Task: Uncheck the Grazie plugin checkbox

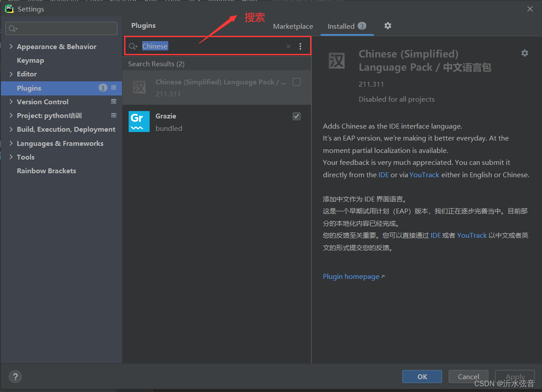Action: pyautogui.click(x=297, y=116)
